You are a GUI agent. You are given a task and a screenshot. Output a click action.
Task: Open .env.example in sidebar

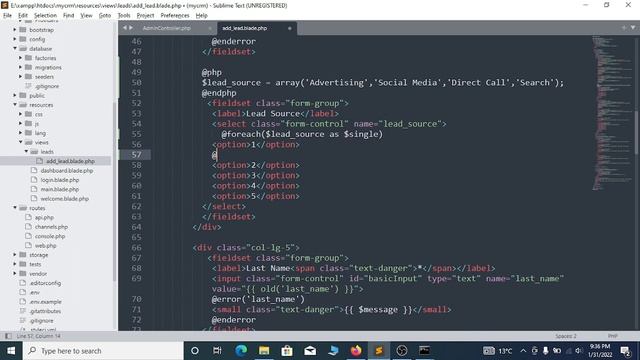pos(45,302)
